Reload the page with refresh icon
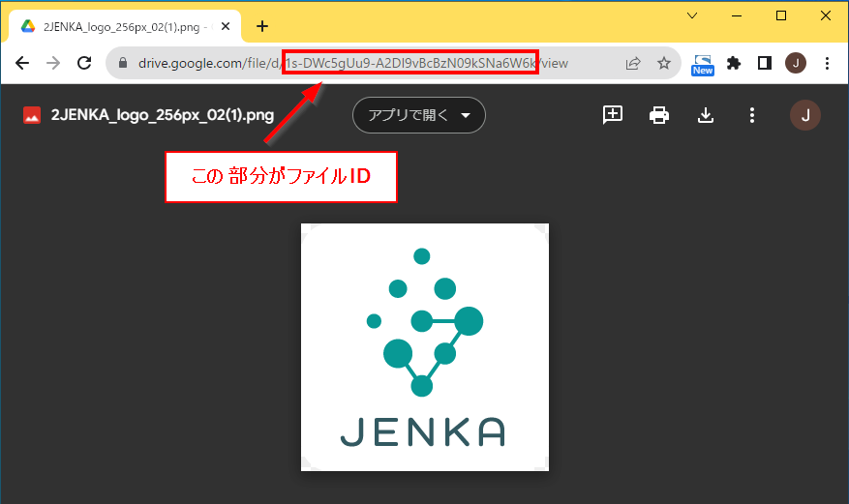 [84, 63]
